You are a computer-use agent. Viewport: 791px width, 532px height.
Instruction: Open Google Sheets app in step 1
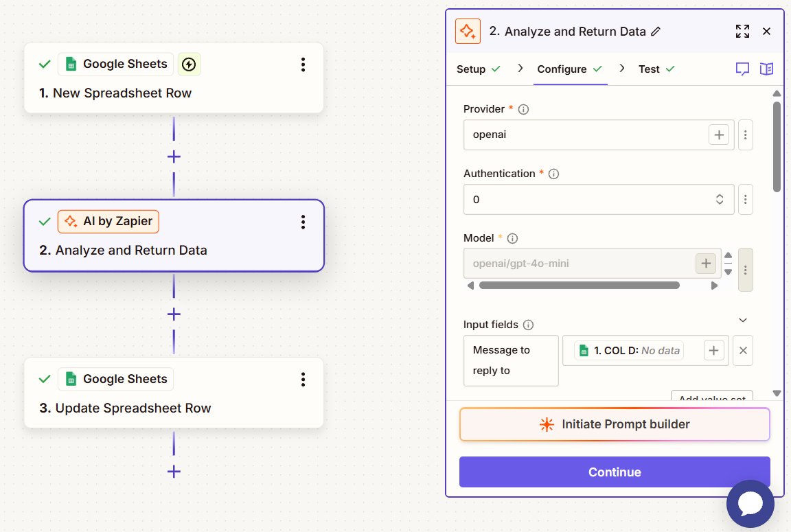tap(115, 64)
